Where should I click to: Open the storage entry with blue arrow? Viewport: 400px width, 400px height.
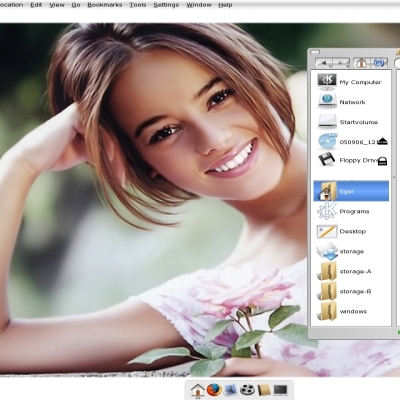click(351, 251)
